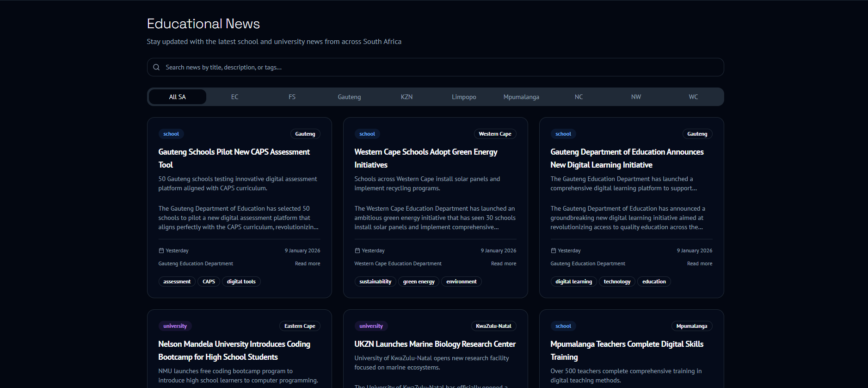Switch to the WC tab
The height and width of the screenshot is (388, 868).
693,97
